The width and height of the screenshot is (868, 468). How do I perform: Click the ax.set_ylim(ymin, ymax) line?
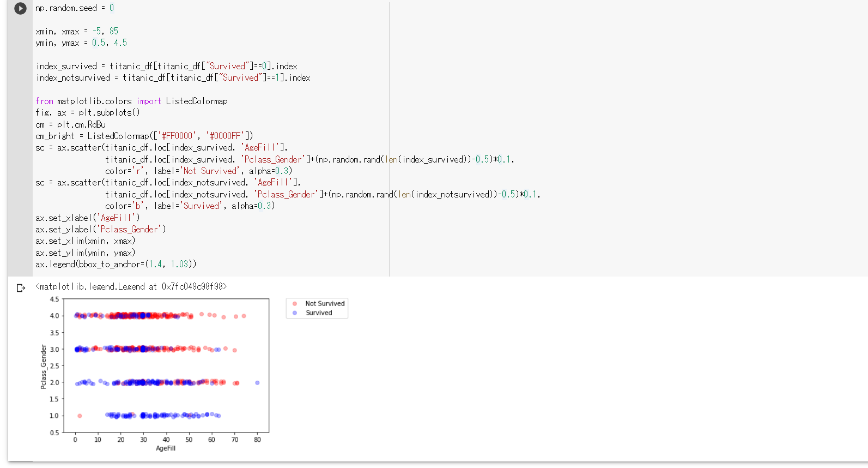click(x=86, y=253)
